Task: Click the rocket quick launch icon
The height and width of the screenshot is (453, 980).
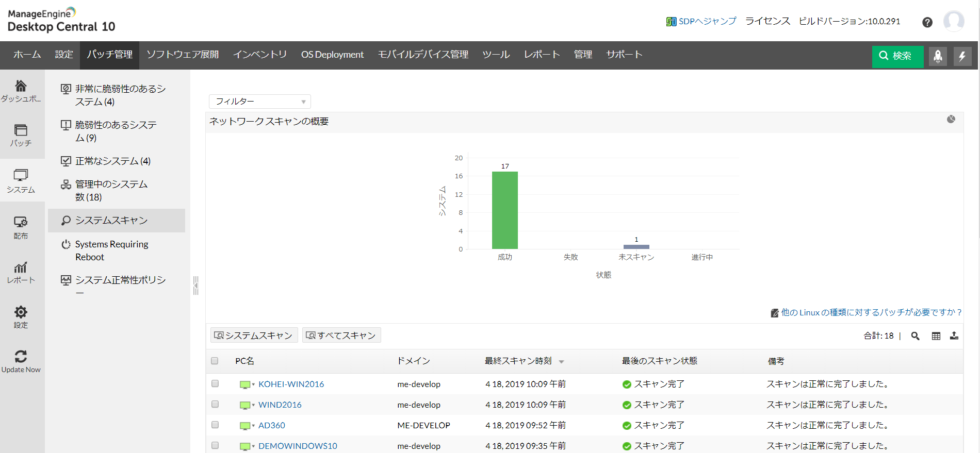Action: pos(938,56)
